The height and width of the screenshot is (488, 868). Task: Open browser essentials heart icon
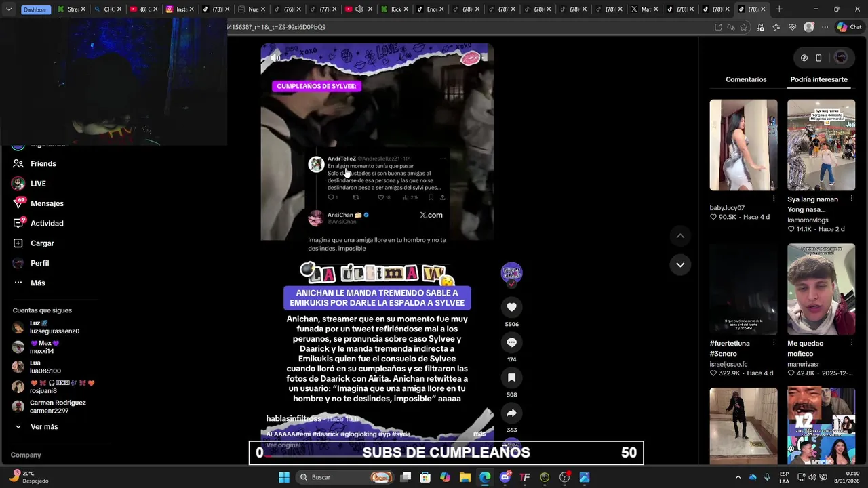click(793, 27)
